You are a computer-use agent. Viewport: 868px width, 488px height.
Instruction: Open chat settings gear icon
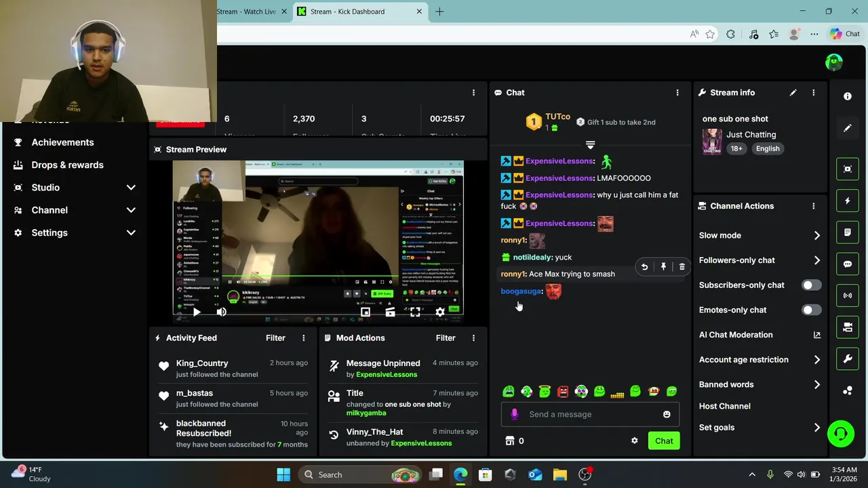point(634,441)
